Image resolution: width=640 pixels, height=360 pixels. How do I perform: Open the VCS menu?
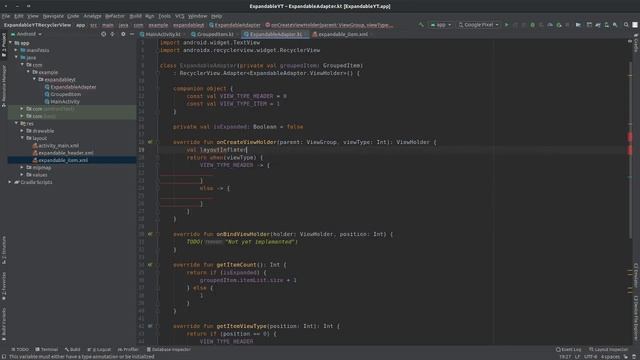(x=180, y=16)
